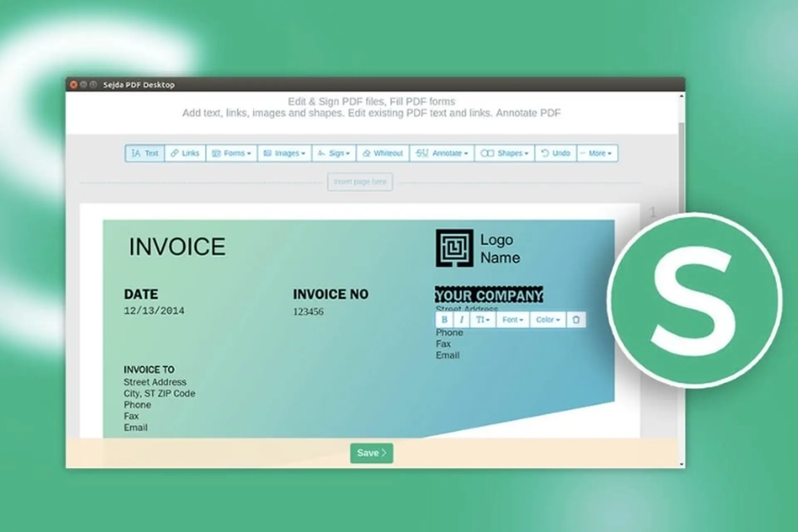The image size is (798, 532).
Task: Click the INVOICE heading text
Action: coord(177,246)
